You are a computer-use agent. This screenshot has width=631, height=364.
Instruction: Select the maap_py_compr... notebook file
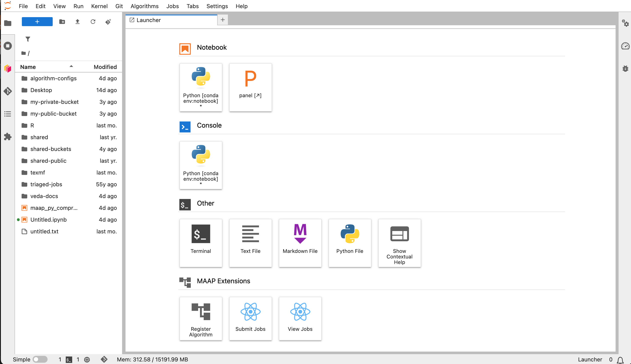[69, 208]
